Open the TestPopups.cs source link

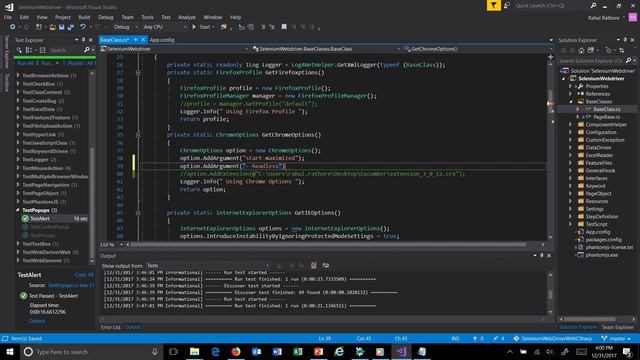(71, 285)
